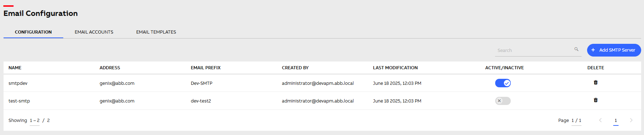Delete the smtpdev server entry
The height and width of the screenshot is (135, 644).
[x=596, y=82]
